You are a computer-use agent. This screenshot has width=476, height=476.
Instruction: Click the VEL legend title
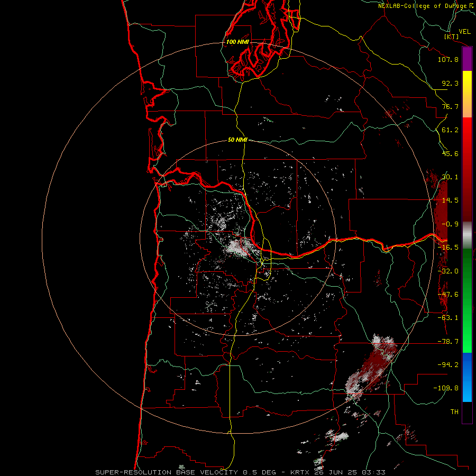pos(464,31)
